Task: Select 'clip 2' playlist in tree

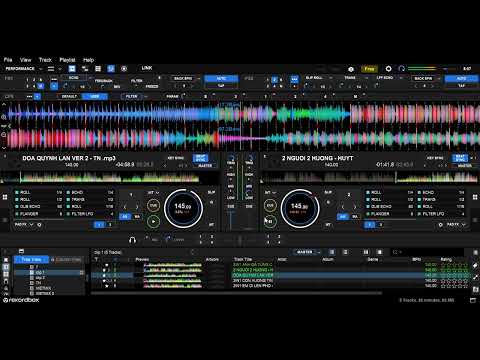Action: (x=40, y=277)
